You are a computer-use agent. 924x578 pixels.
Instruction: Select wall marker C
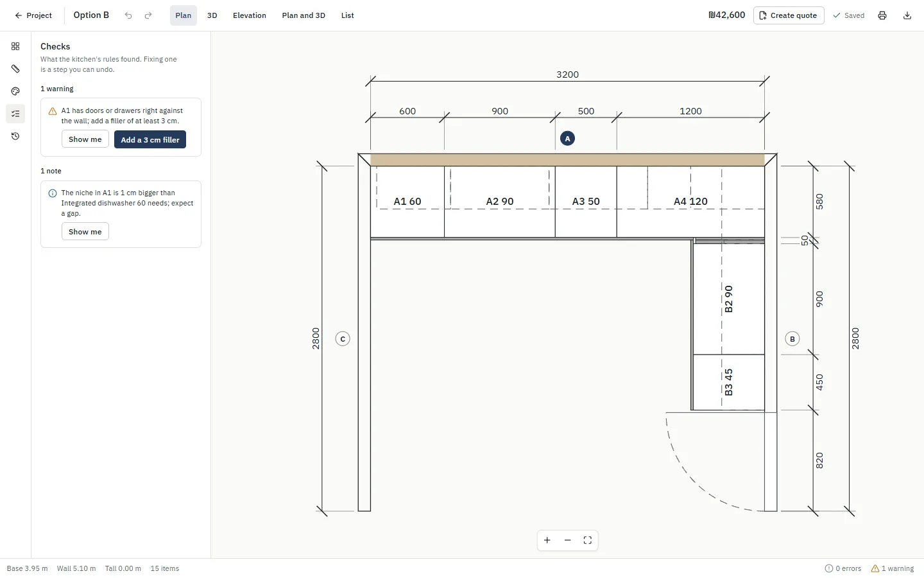(343, 339)
